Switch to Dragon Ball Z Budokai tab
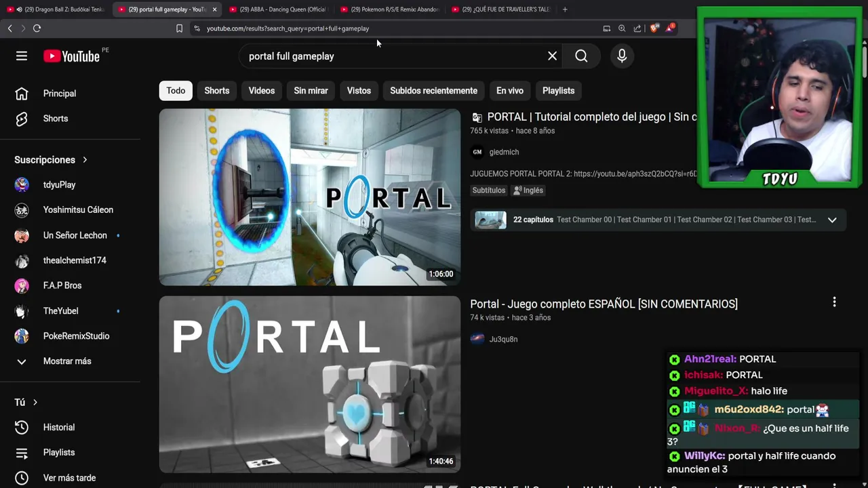Viewport: 868px width, 488px height. tap(57, 9)
